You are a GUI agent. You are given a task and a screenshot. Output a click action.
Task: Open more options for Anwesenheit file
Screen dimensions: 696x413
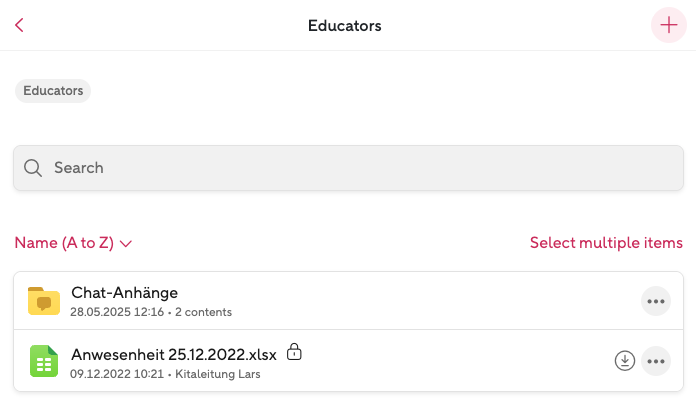pyautogui.click(x=655, y=361)
